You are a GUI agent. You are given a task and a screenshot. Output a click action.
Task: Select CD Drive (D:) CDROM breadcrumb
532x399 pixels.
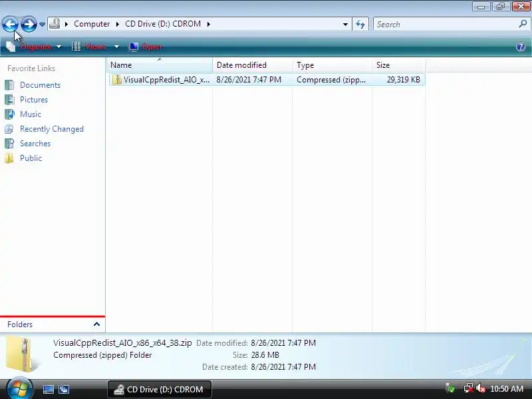click(x=163, y=24)
